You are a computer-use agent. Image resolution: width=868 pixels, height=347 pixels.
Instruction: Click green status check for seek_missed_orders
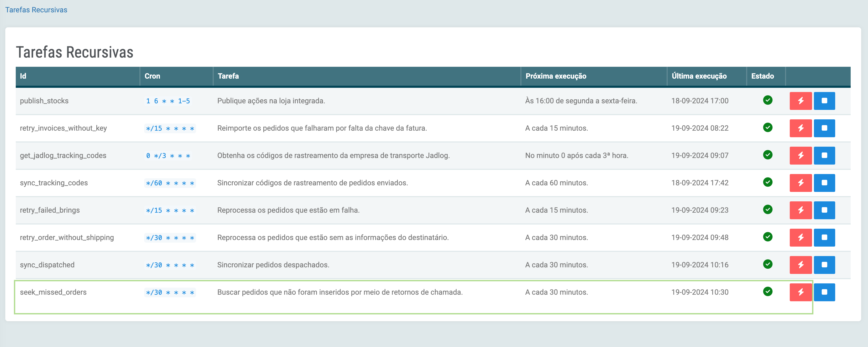coord(768,291)
